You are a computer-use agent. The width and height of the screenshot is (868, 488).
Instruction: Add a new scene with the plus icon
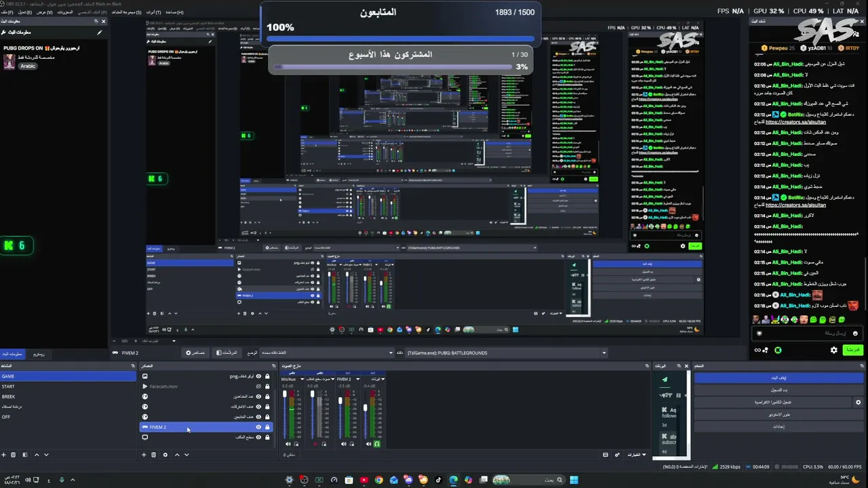[3, 455]
